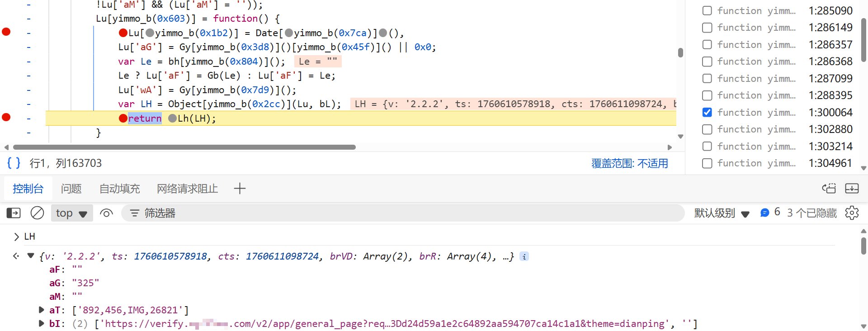Click the gray inline marker before yimmo_b(0x1b2)

click(150, 33)
